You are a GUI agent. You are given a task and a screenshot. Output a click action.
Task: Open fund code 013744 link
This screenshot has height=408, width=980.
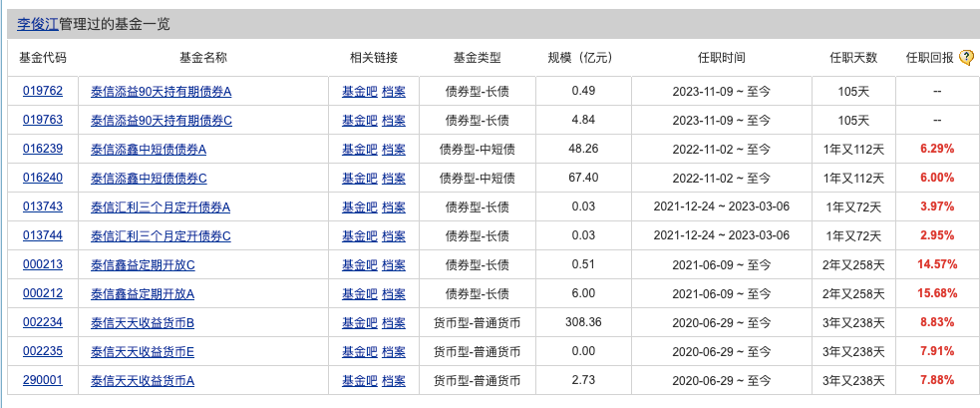pos(43,235)
